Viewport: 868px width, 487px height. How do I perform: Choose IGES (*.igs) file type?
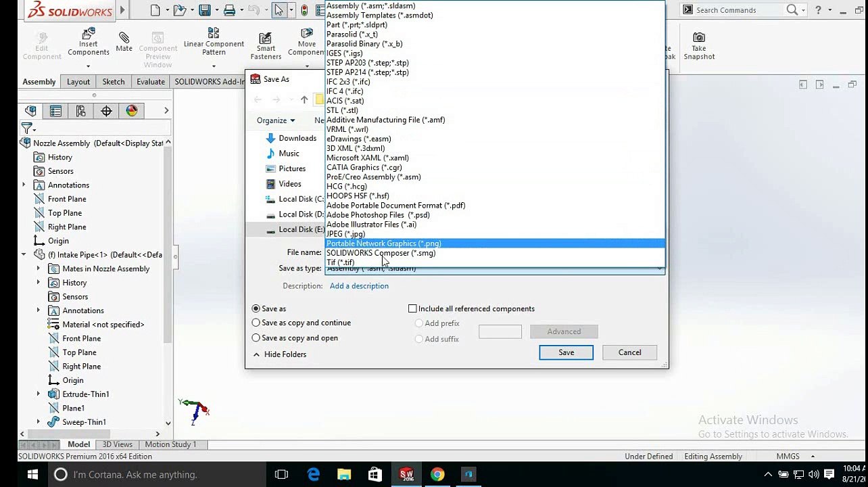pos(496,53)
